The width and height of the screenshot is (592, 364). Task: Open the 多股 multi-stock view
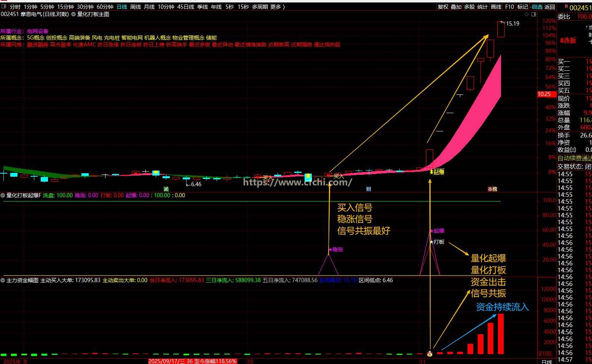point(469,7)
